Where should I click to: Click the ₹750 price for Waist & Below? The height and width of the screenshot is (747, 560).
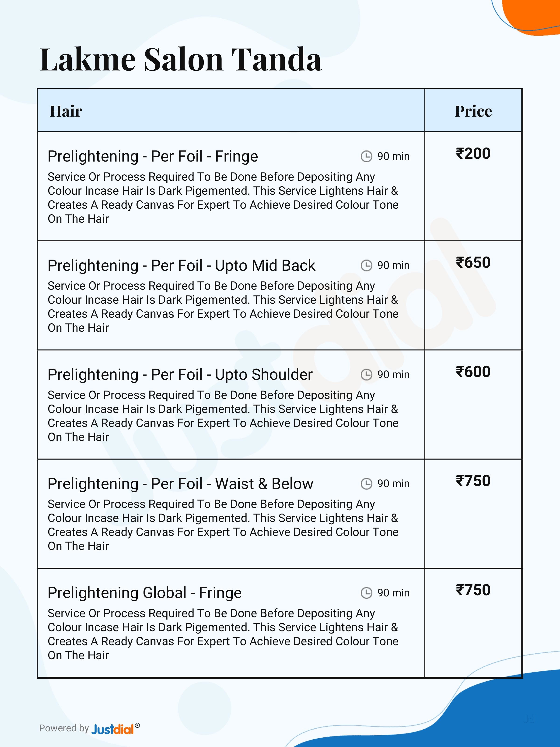[473, 481]
